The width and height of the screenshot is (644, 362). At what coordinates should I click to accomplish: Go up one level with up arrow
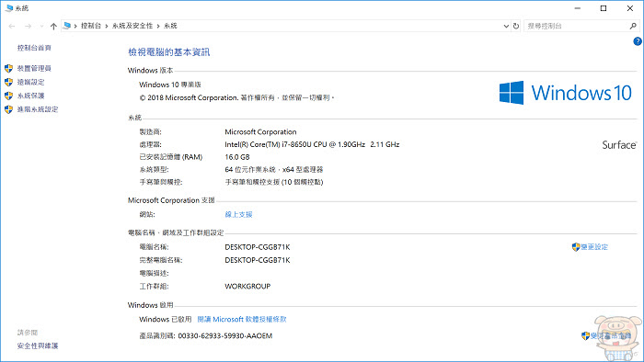(x=53, y=26)
